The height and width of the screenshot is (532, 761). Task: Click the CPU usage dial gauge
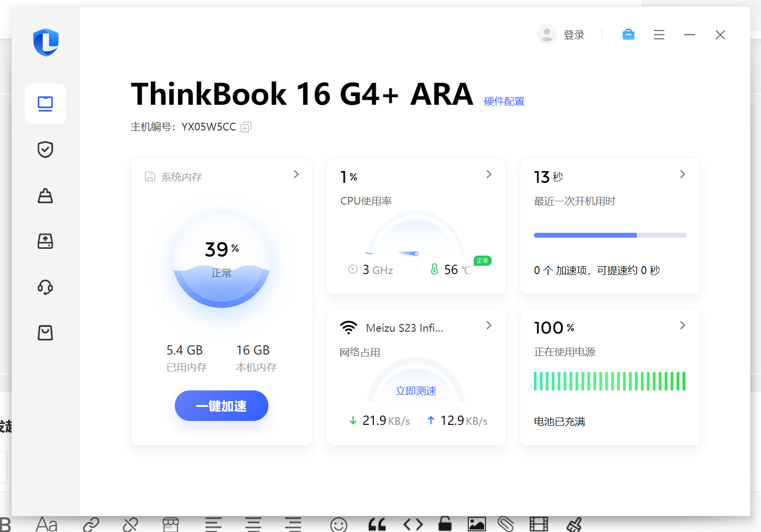pyautogui.click(x=415, y=234)
